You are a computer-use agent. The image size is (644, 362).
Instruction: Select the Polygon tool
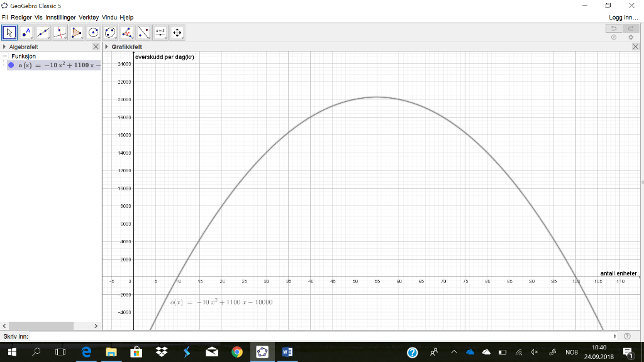click(76, 32)
